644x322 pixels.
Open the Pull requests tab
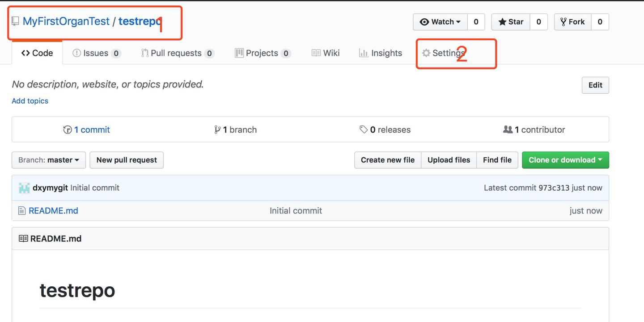[x=176, y=53]
